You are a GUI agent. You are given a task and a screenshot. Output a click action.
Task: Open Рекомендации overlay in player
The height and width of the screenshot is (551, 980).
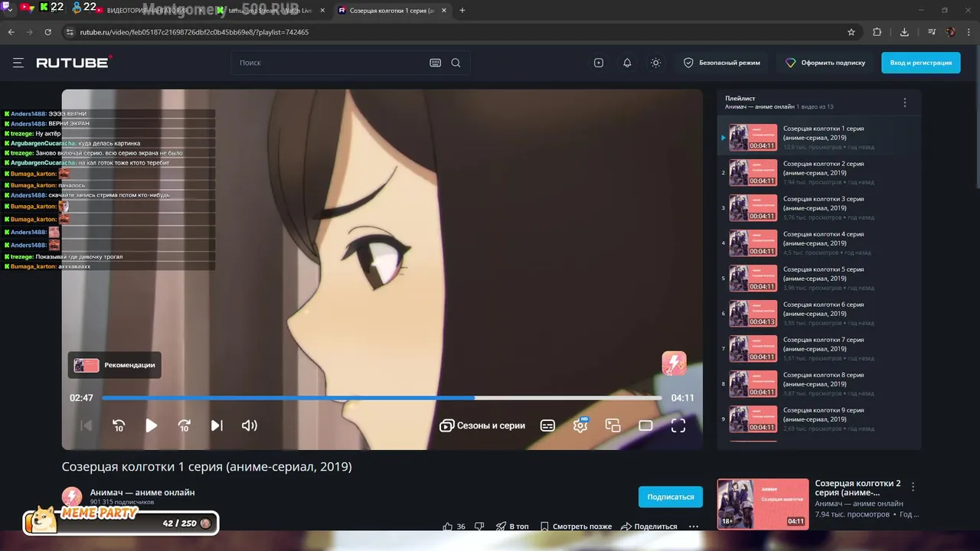[115, 365]
